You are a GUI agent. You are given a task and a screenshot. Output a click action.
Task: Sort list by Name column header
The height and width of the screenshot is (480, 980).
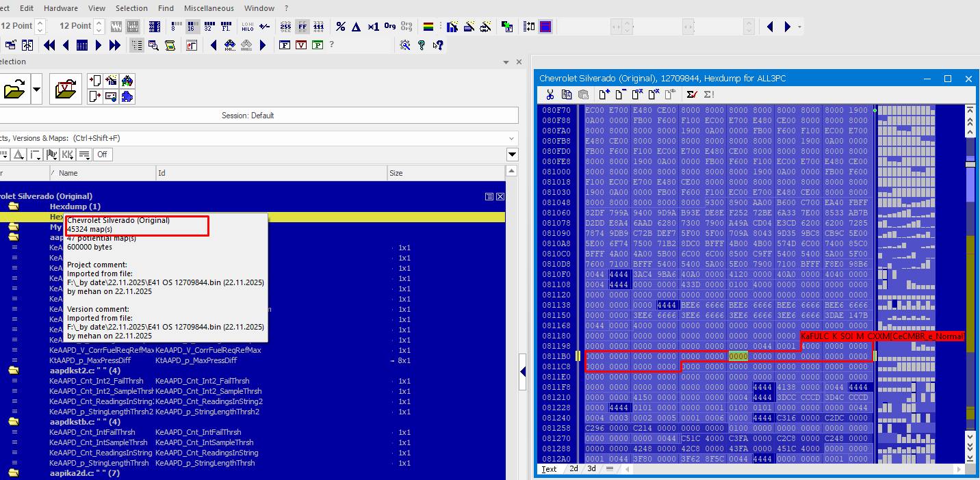103,173
